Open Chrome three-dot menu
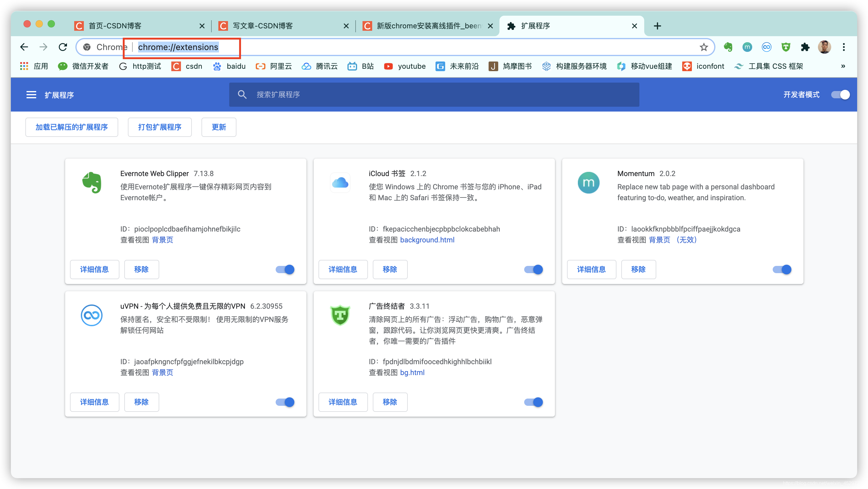This screenshot has width=868, height=489. click(844, 47)
